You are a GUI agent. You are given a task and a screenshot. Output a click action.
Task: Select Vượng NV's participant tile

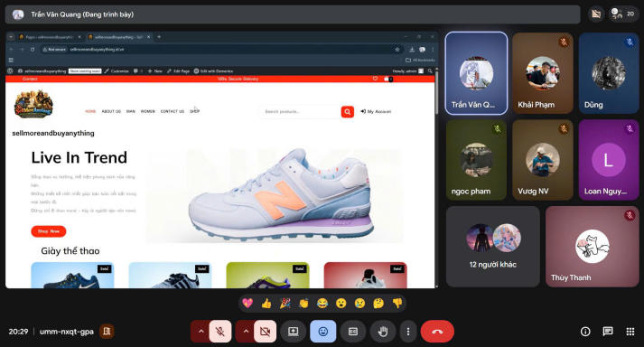point(542,160)
